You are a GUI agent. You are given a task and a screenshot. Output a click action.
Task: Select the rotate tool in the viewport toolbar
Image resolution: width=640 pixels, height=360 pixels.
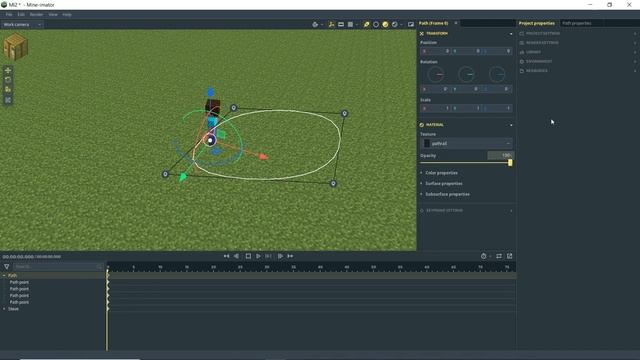[x=8, y=80]
